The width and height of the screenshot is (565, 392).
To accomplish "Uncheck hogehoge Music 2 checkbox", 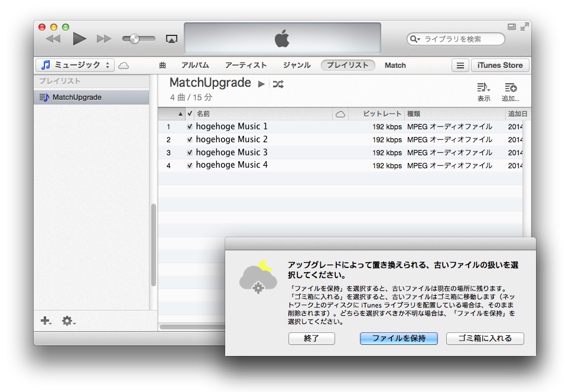I will click(x=190, y=140).
